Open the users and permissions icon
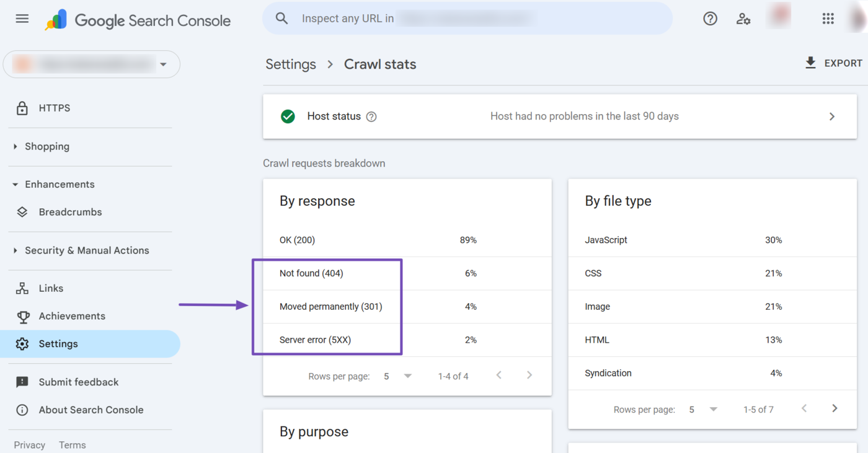The width and height of the screenshot is (868, 453). coord(743,19)
